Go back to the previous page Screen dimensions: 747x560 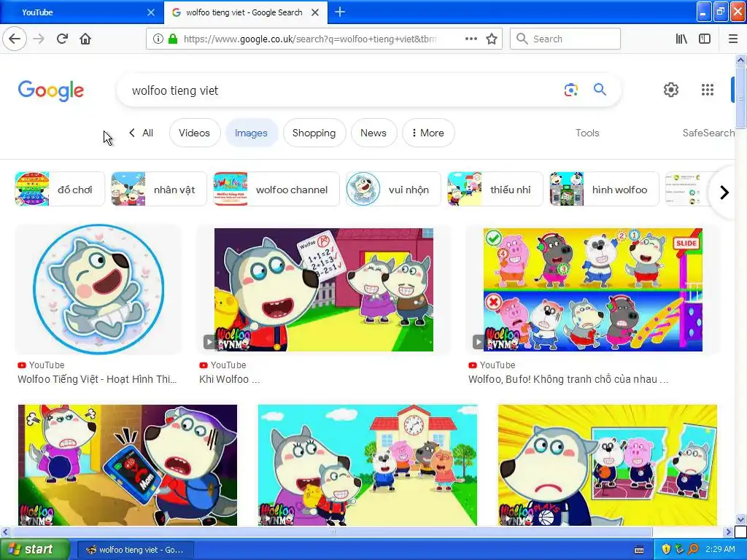(15, 39)
